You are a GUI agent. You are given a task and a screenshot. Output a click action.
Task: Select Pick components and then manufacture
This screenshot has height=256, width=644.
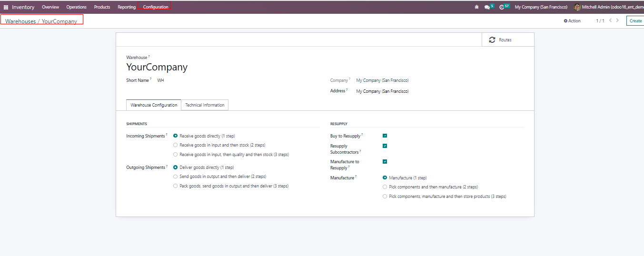[385, 187]
